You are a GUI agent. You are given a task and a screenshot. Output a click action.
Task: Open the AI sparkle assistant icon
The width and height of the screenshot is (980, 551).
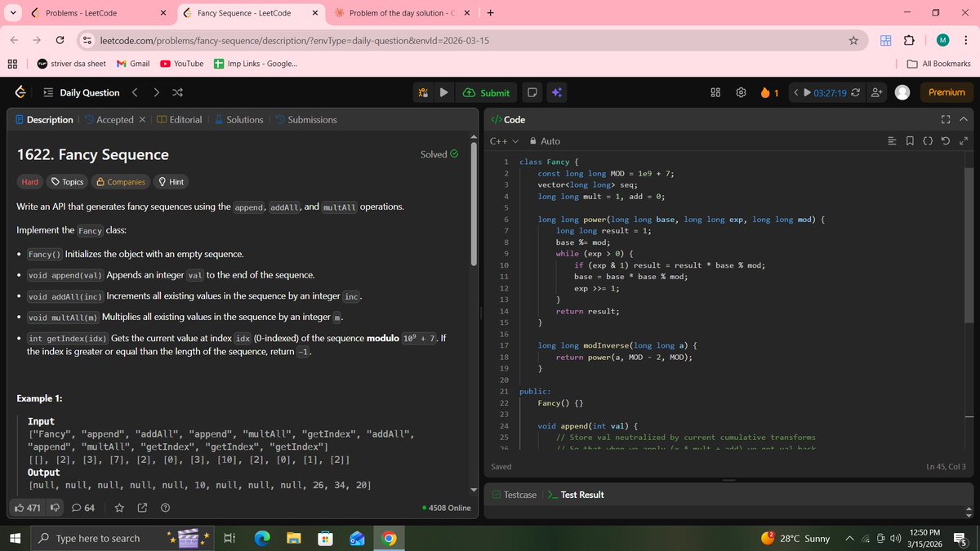[x=556, y=92]
